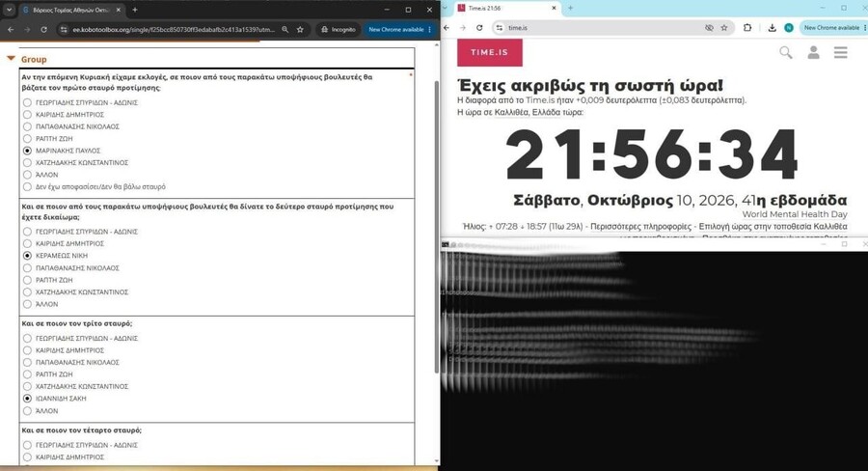This screenshot has width=868, height=471.
Task: Close the survey browser tab
Action: [x=118, y=10]
